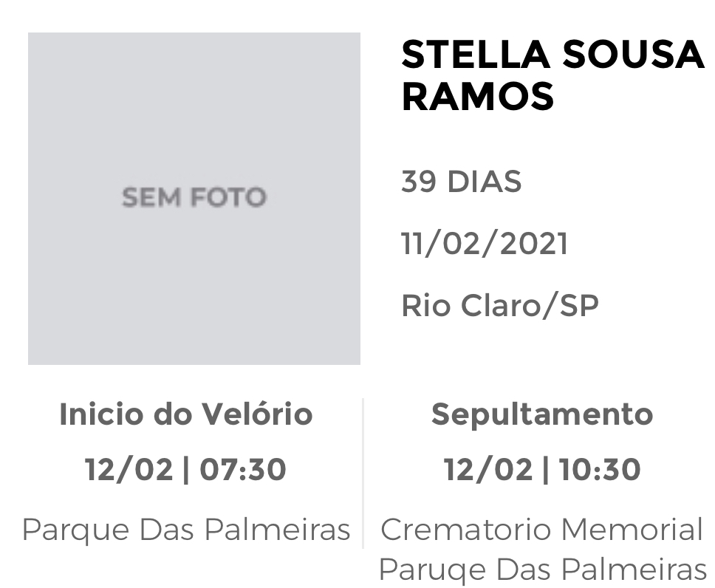Viewport: 715px width, 588px height.
Task: Click the Rio Claro/SP location
Action: point(500,305)
